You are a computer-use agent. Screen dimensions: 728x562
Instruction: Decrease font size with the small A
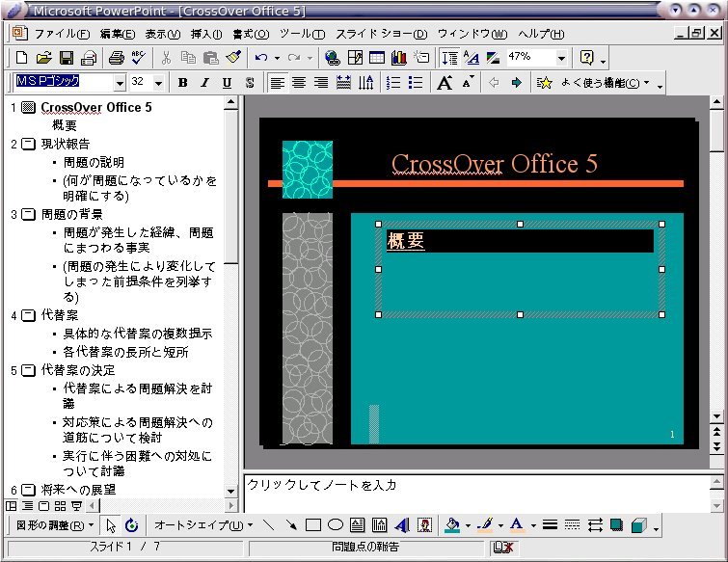pos(468,83)
